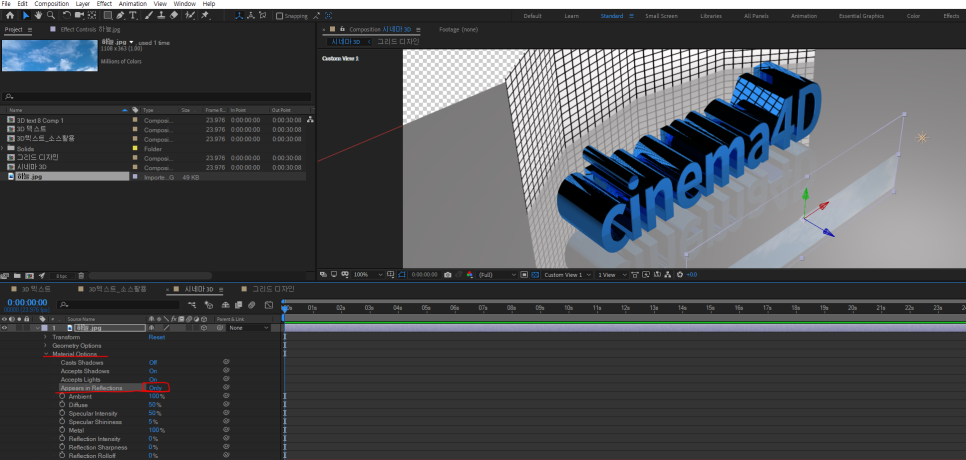Select the Type text tool
Viewport: 966px width, 460px height.
coord(133,15)
